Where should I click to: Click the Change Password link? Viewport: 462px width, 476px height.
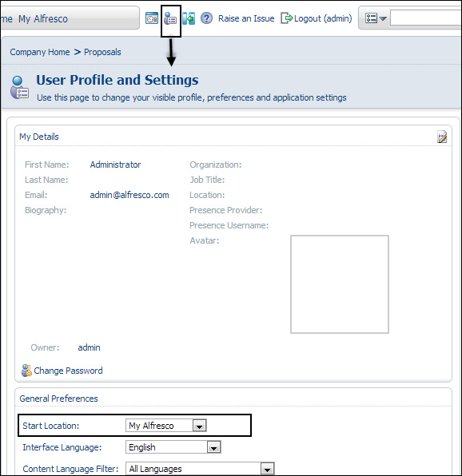click(68, 371)
